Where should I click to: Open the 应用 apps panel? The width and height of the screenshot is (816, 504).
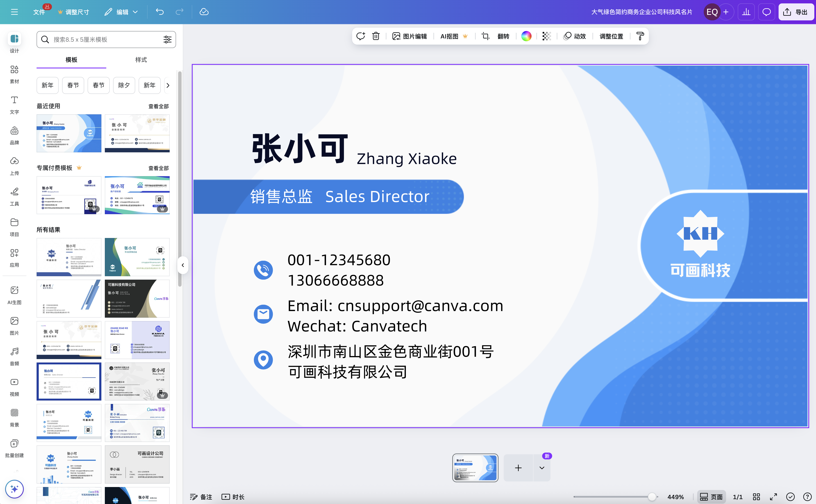pyautogui.click(x=14, y=258)
